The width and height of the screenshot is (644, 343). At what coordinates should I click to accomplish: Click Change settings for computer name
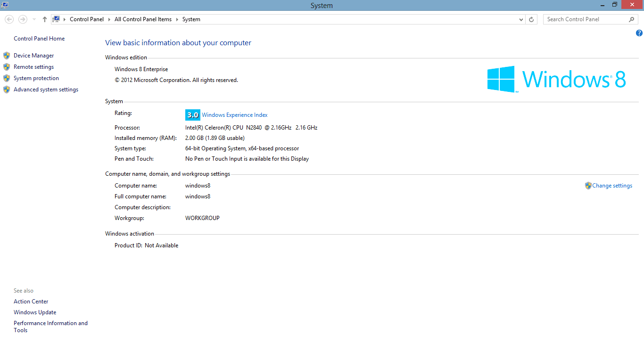(612, 186)
